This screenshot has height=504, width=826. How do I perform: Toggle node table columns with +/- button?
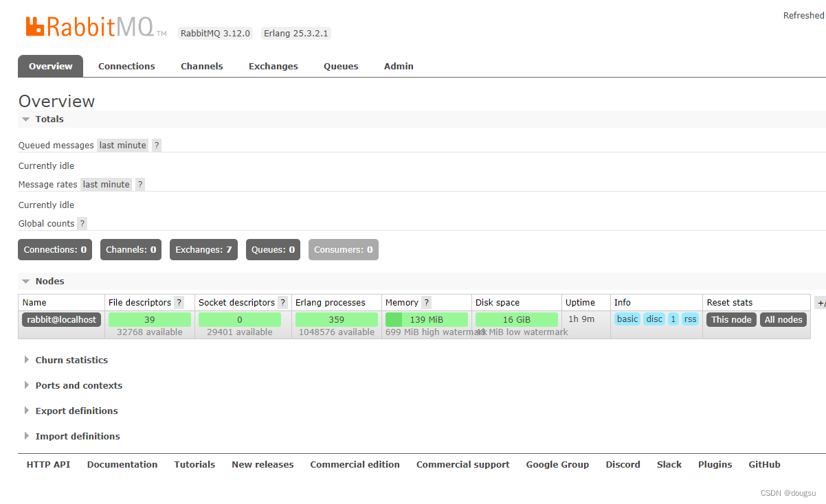(x=821, y=303)
